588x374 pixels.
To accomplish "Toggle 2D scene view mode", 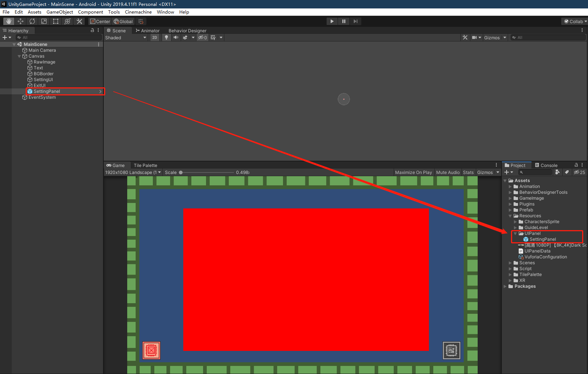I will (x=155, y=37).
